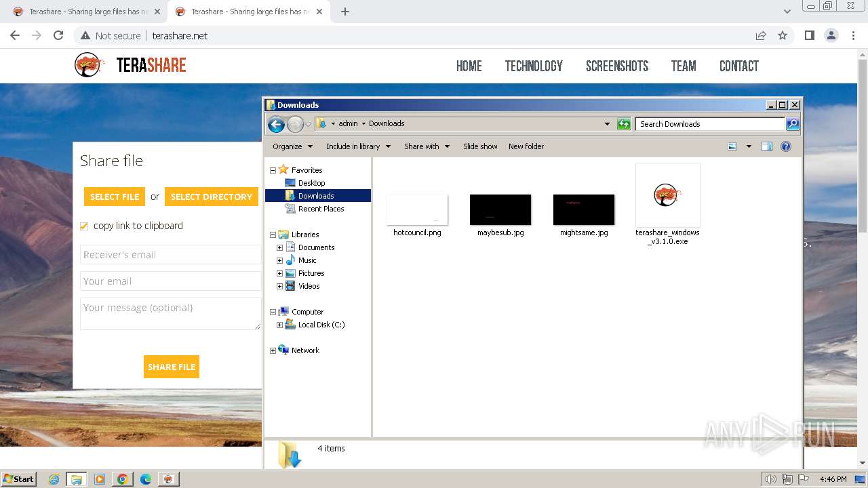Collapse the Libraries tree node
The image size is (868, 488).
(x=273, y=235)
